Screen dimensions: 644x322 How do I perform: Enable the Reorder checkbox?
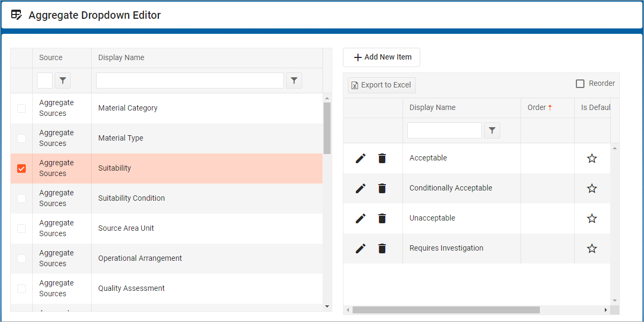pyautogui.click(x=580, y=84)
